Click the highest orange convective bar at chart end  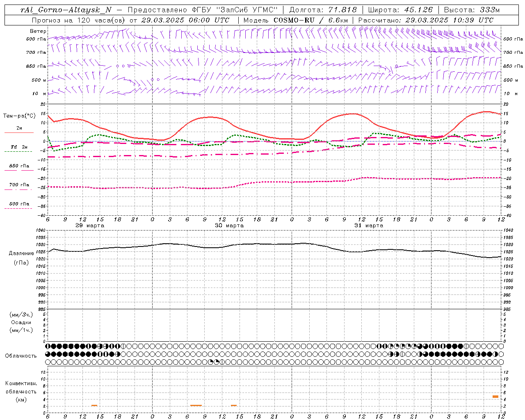tap(495, 397)
